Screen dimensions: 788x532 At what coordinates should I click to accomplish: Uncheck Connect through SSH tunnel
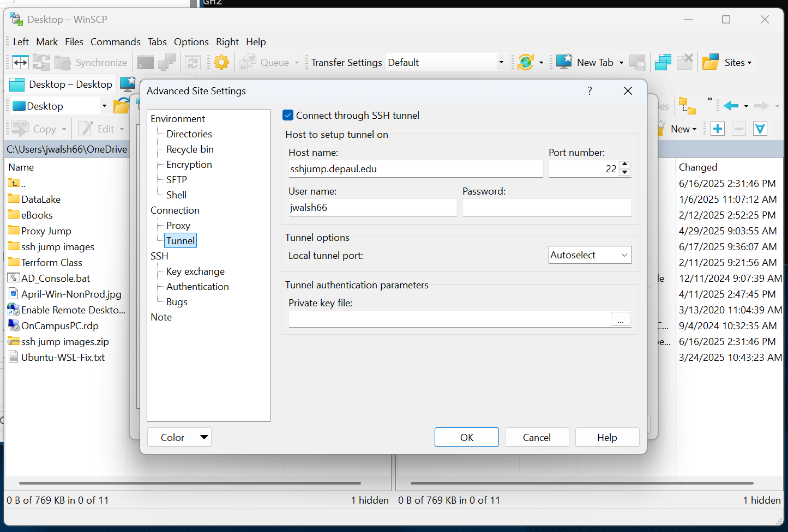click(288, 116)
